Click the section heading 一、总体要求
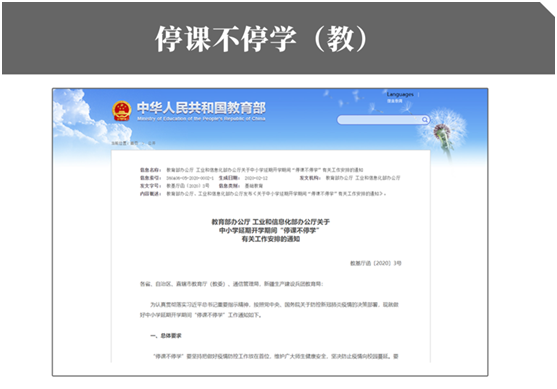Screen dimensions: 557x389 pyautogui.click(x=166, y=336)
